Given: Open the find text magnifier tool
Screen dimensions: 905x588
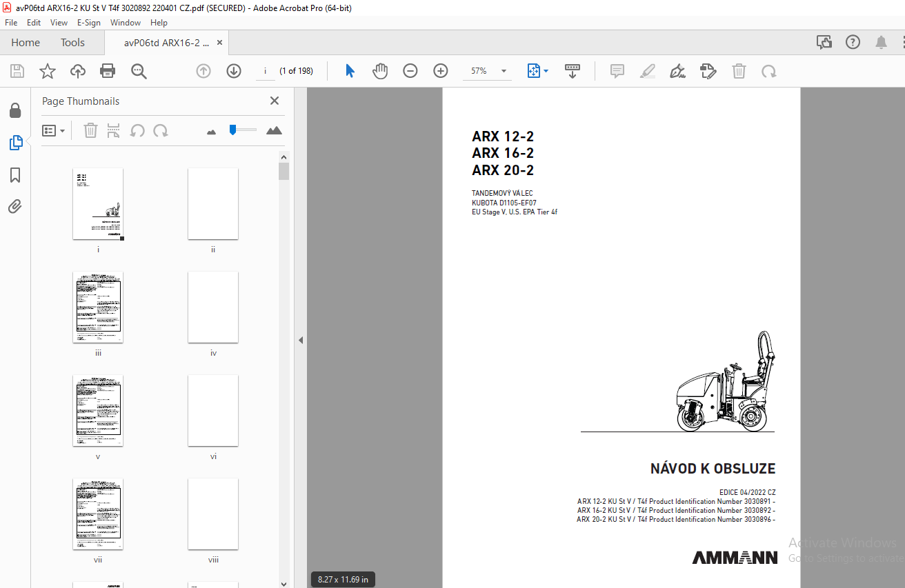Looking at the screenshot, I should (139, 71).
